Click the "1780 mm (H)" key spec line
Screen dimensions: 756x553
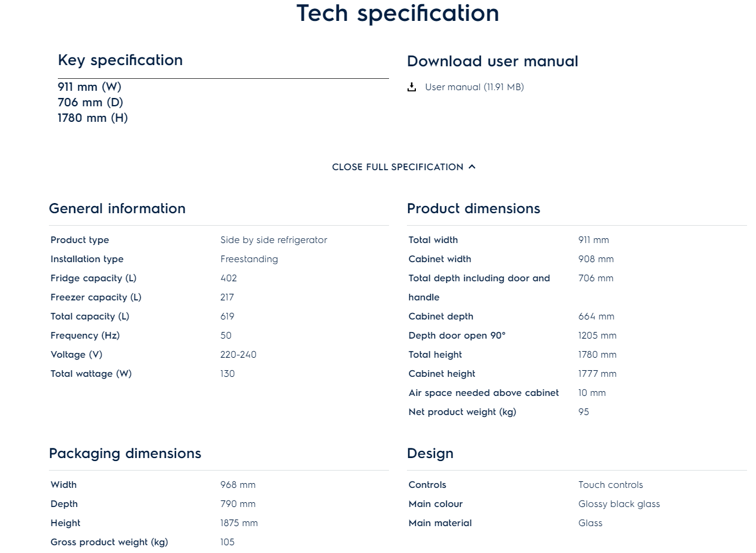(92, 118)
